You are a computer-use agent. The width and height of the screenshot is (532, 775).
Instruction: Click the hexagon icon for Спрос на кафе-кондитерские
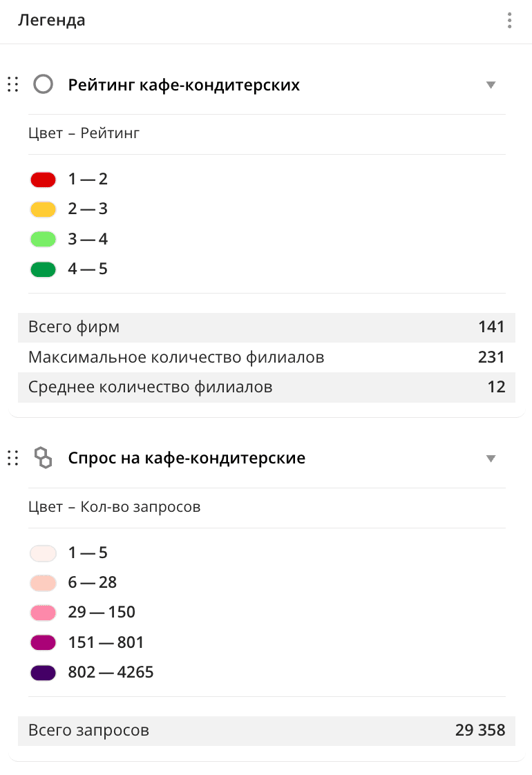(x=43, y=457)
